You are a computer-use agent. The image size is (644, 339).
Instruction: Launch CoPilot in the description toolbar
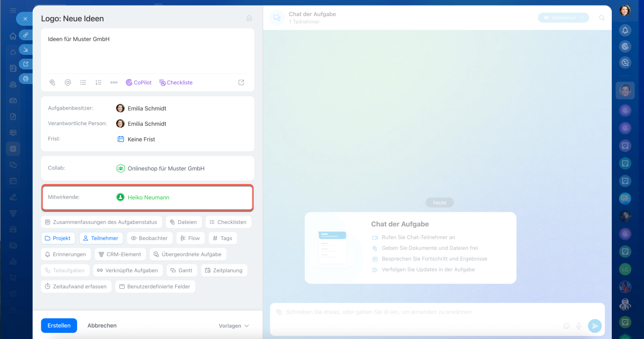point(139,82)
